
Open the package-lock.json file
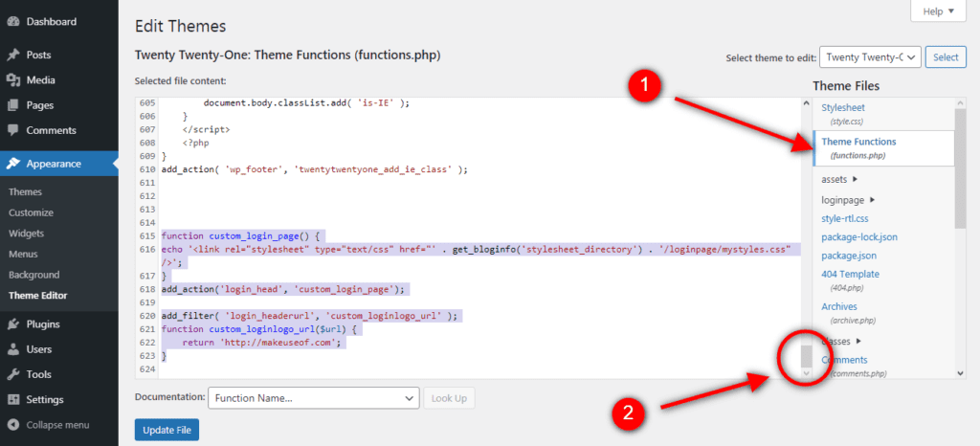tap(860, 236)
